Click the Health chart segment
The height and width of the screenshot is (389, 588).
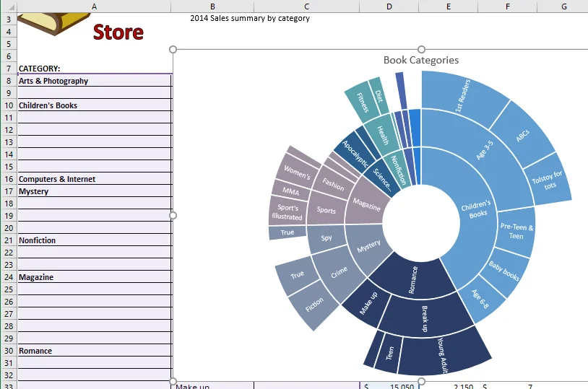(383, 135)
